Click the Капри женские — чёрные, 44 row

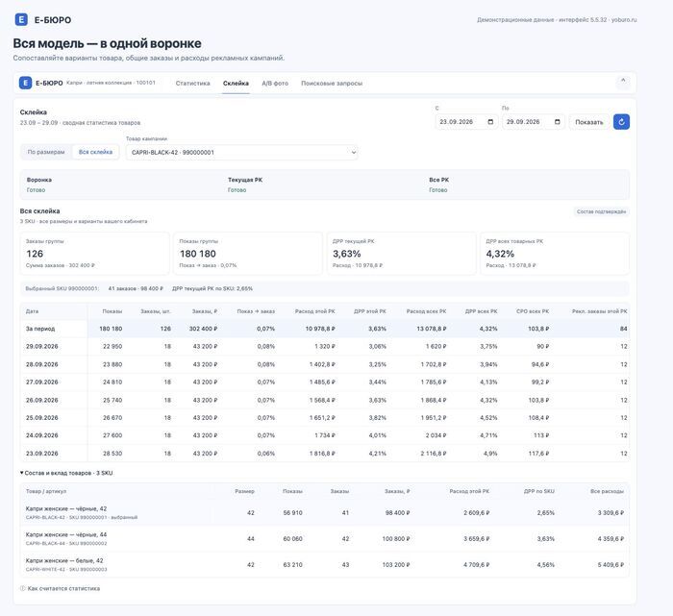(325, 539)
